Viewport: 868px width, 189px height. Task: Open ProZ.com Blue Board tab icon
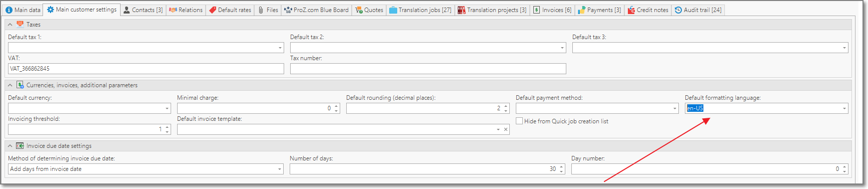(288, 10)
